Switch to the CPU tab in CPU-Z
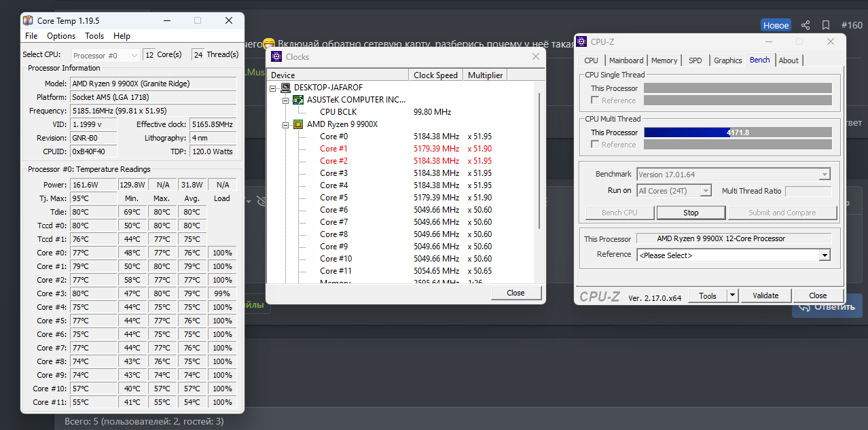 [591, 60]
